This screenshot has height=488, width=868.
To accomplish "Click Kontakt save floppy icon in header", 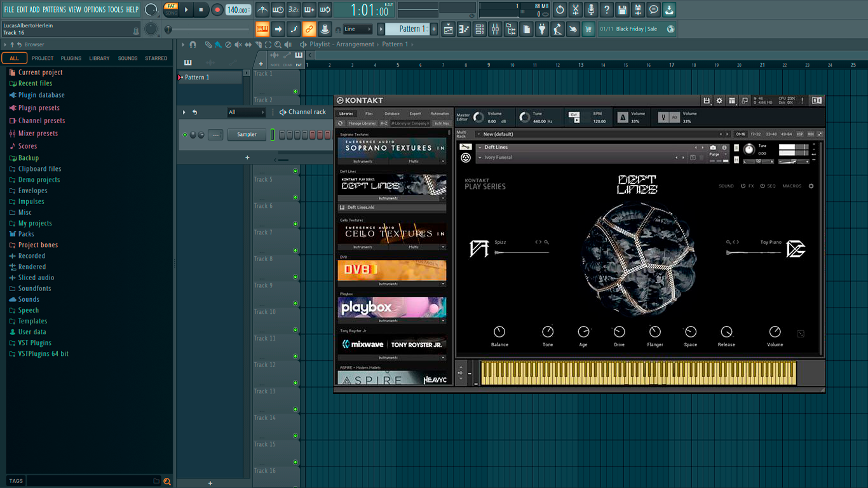I will pos(707,100).
